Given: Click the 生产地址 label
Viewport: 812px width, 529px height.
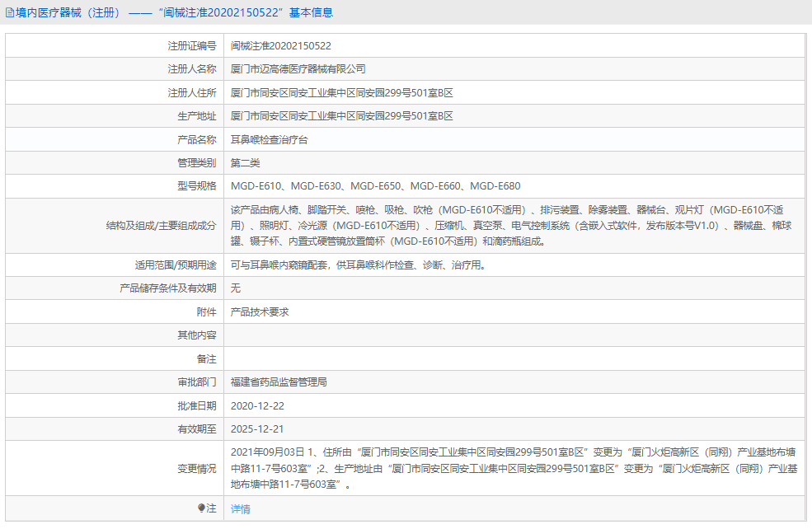Looking at the screenshot, I should pyautogui.click(x=197, y=116).
